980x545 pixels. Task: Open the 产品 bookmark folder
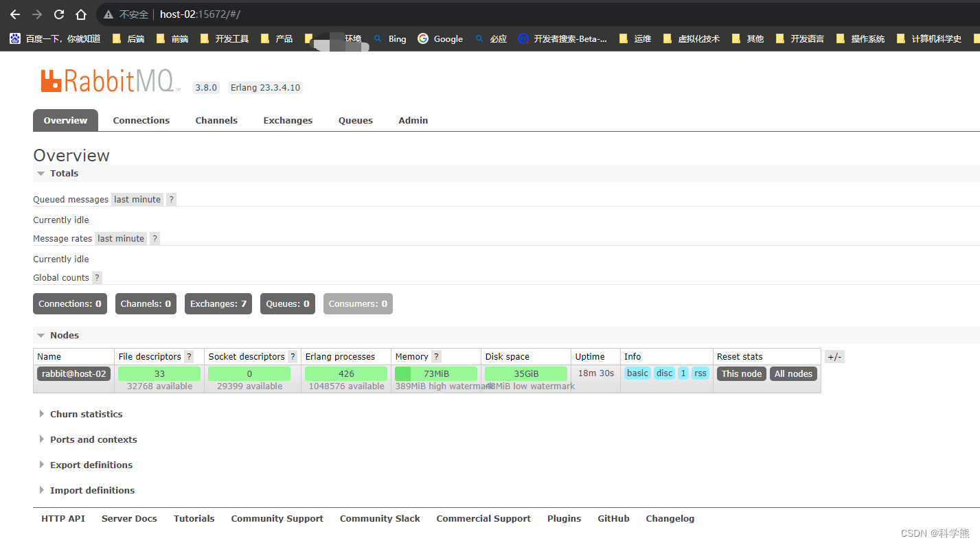tap(277, 39)
